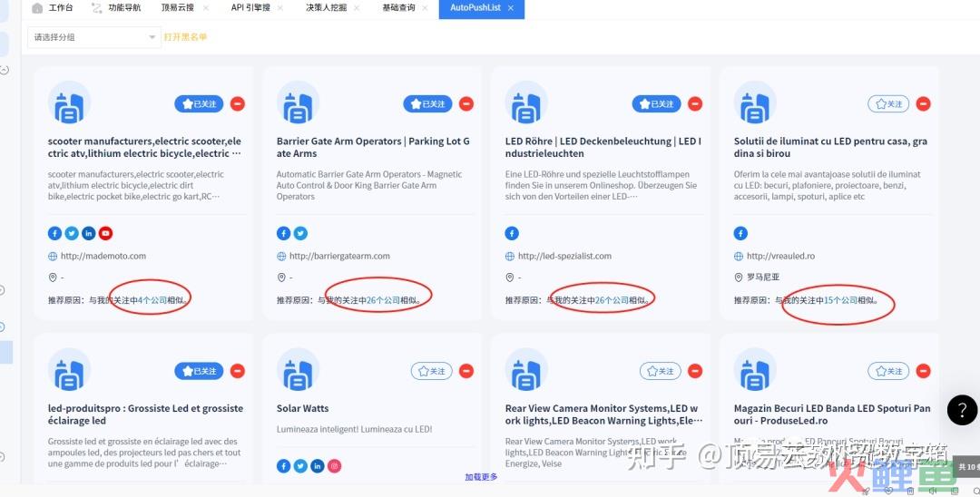Close the API 引擎搜 tab
This screenshot has width=980, height=497.
click(x=280, y=8)
